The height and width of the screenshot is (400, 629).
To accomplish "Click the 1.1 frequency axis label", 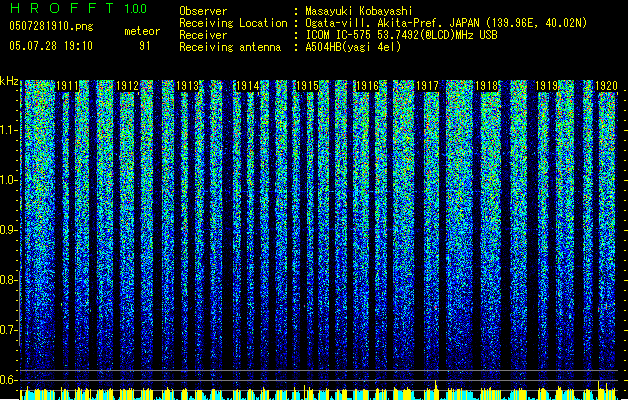I will coord(9,130).
